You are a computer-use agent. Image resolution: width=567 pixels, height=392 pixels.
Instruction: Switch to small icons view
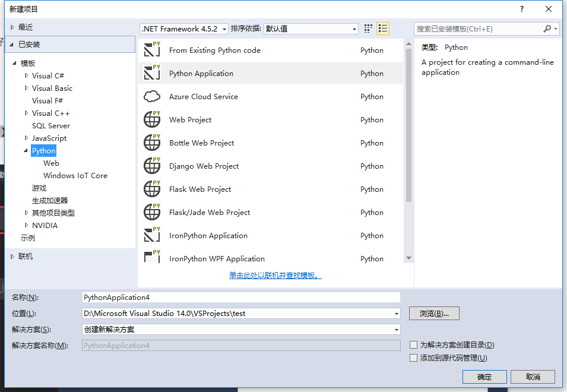pos(368,29)
